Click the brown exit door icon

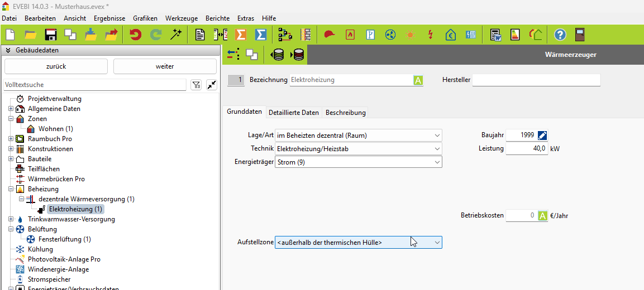(580, 35)
